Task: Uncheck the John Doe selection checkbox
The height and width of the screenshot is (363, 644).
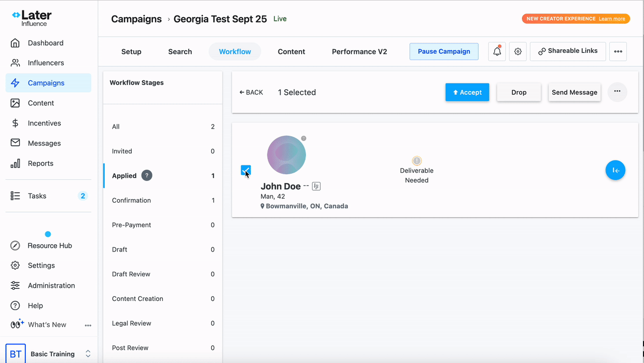Action: point(246,170)
